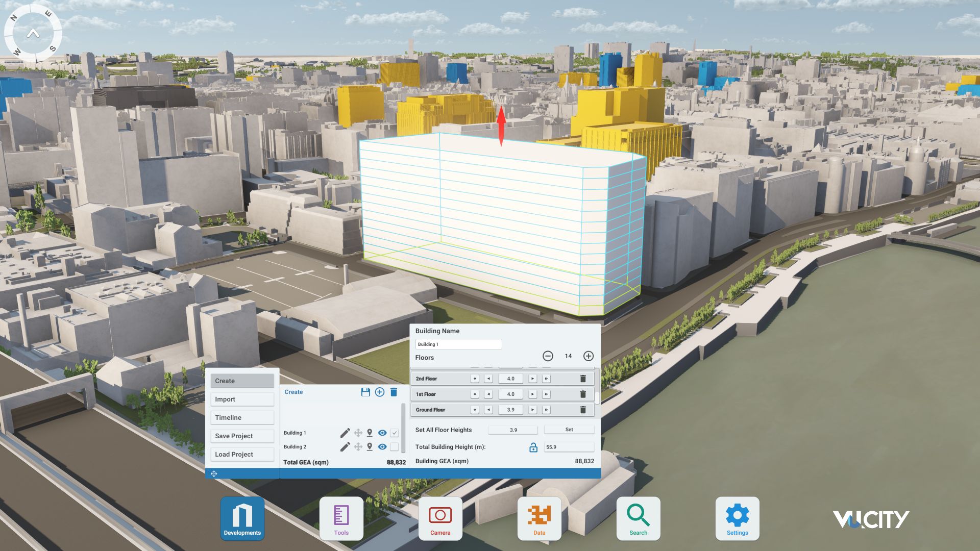Image resolution: width=980 pixels, height=551 pixels.
Task: Uncheck the Building 1 checkbox
Action: (394, 432)
